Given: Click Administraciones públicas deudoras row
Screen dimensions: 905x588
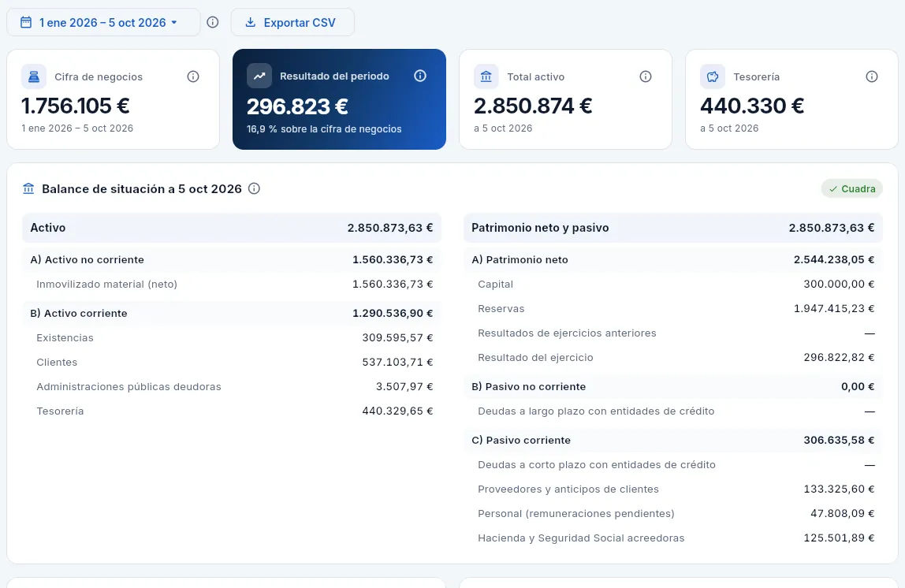Looking at the screenshot, I should [x=232, y=387].
